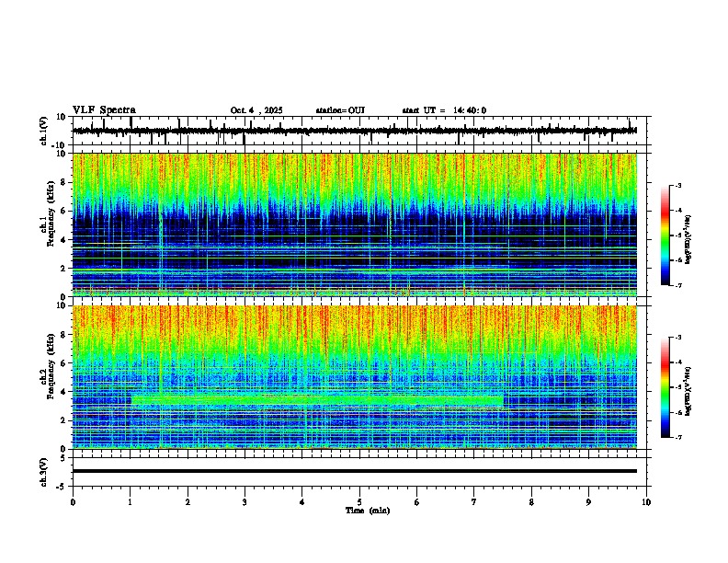
Task: Click the "ch.1(V)" waveform axis label
Action: coord(44,131)
